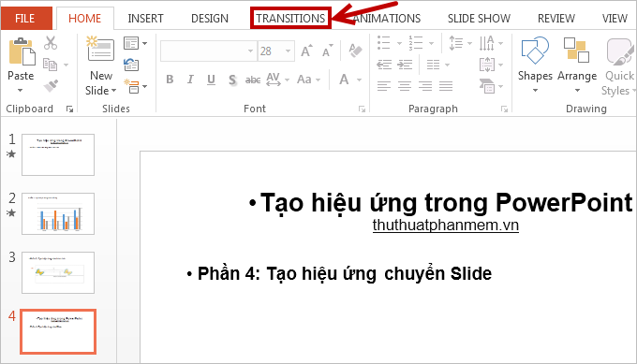Click the Copy icon
637x364 pixels.
coord(51,65)
